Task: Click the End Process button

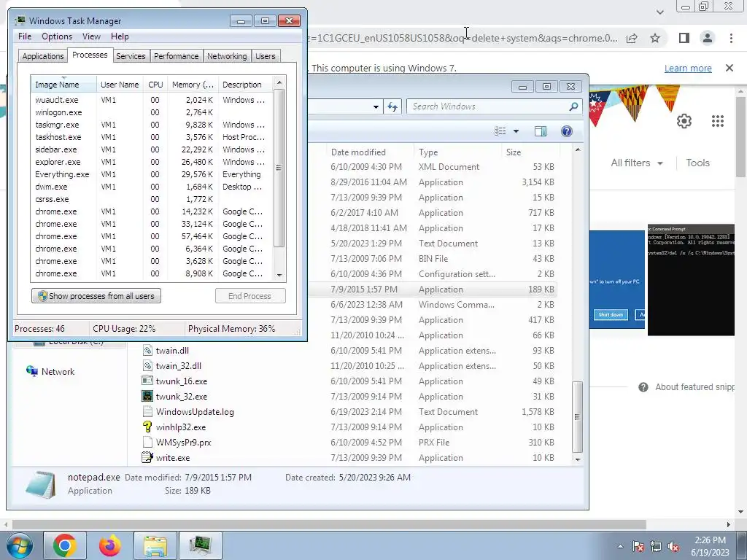Action: coord(250,296)
